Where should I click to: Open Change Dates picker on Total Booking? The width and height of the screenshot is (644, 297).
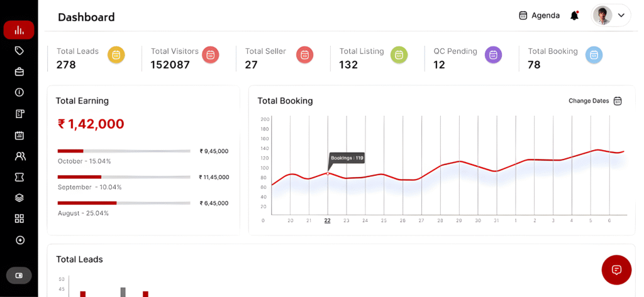(x=595, y=101)
